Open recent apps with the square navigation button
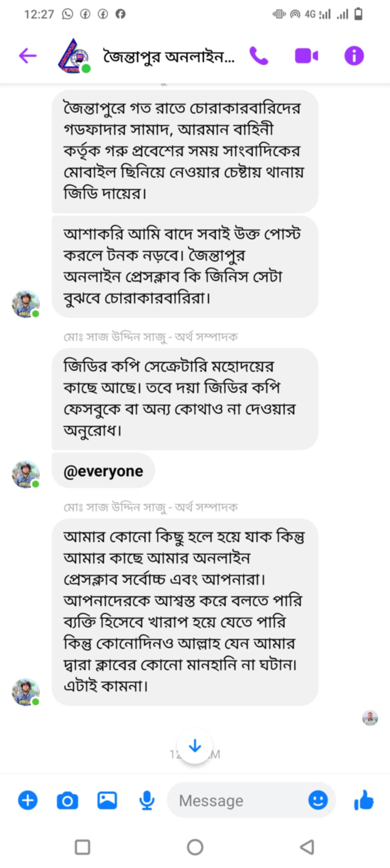Image resolution: width=390 pixels, height=868 pixels. [x=83, y=847]
